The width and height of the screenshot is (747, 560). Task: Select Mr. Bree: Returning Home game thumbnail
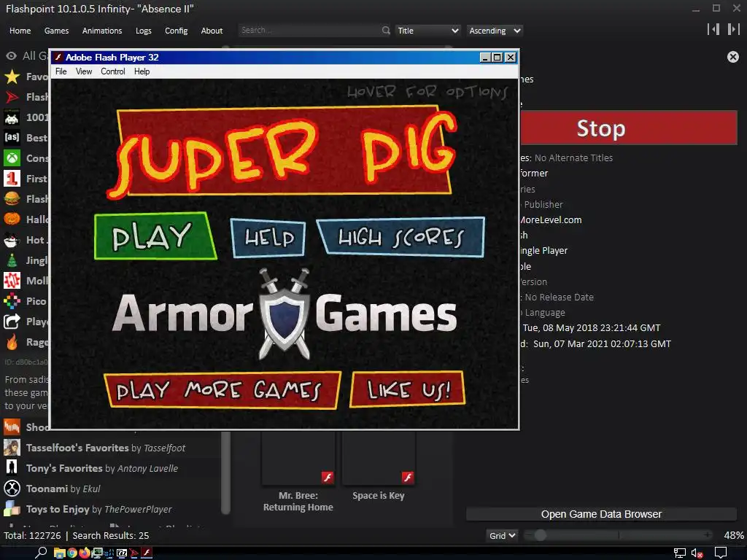[x=298, y=459]
